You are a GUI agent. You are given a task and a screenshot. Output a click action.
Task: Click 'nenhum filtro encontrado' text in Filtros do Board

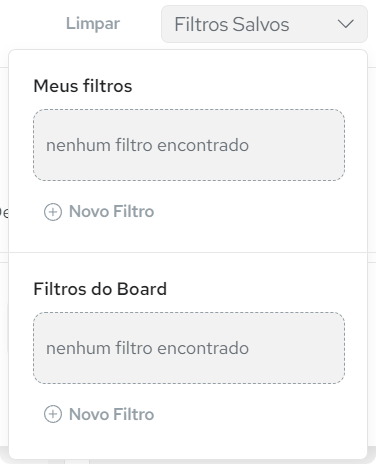[x=147, y=348]
